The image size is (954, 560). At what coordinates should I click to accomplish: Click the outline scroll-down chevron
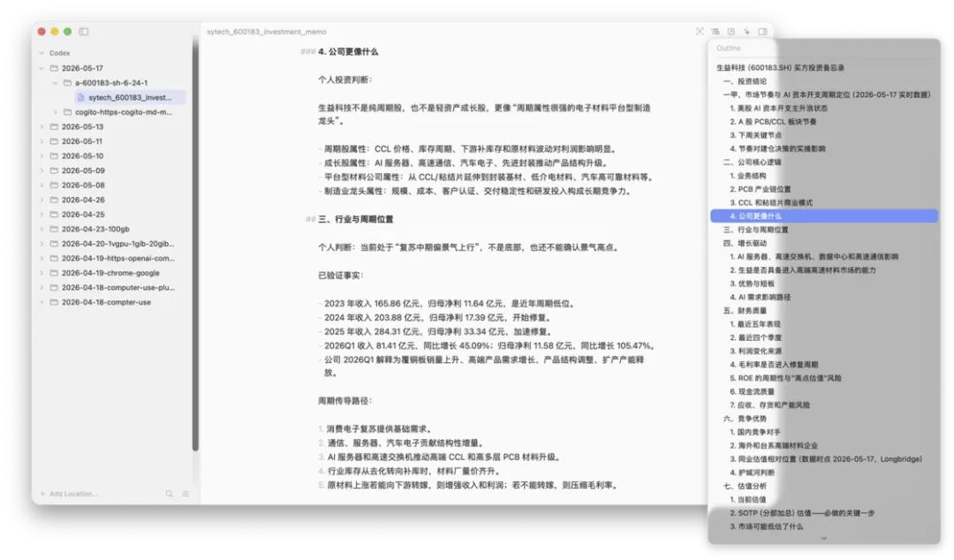click(824, 538)
